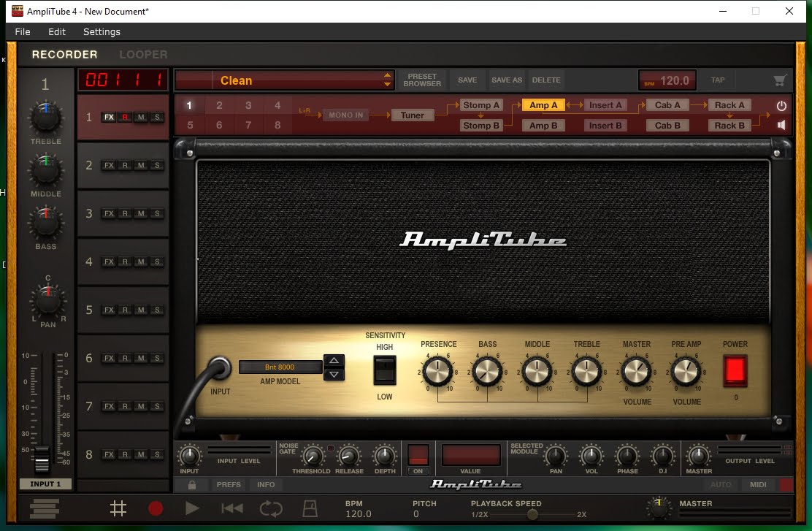Click the SAVE preset button
The width and height of the screenshot is (812, 531).
point(467,80)
